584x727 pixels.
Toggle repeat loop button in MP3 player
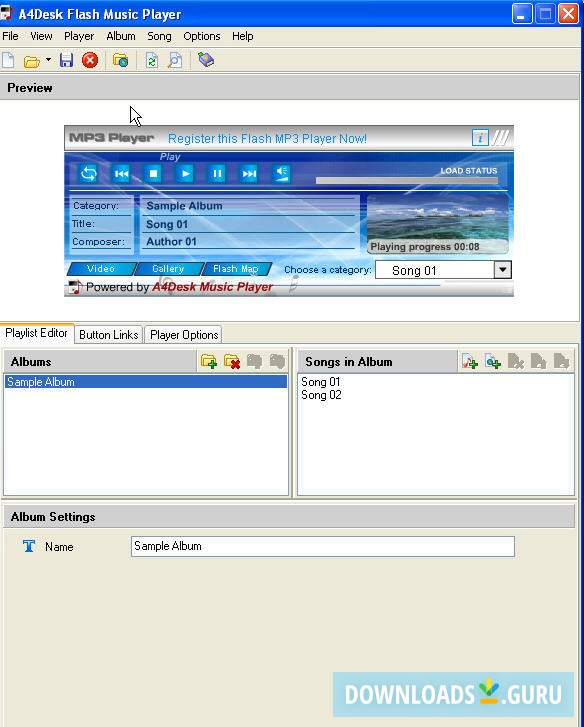pos(89,174)
